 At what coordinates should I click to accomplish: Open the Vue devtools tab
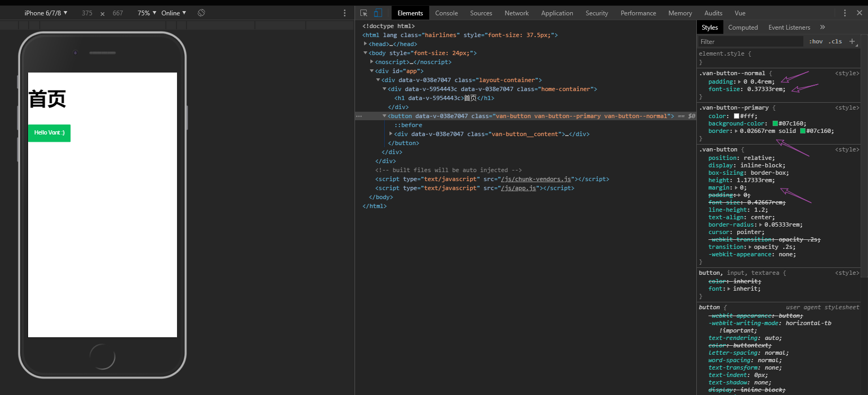[740, 13]
